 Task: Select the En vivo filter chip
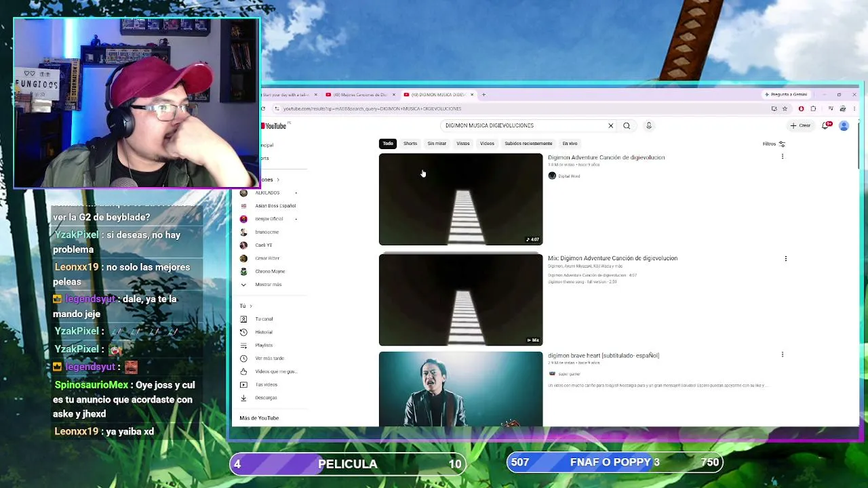(570, 144)
